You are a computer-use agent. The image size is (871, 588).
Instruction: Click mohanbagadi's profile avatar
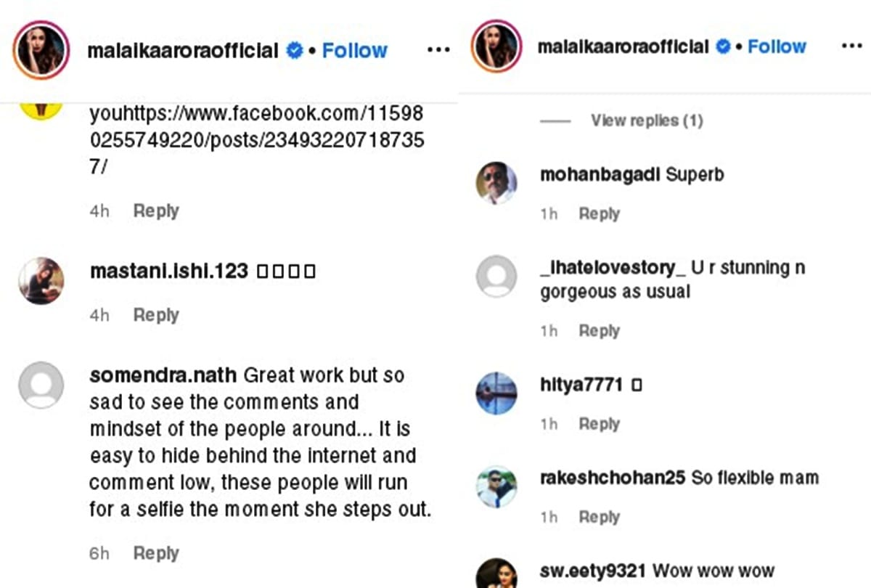496,182
